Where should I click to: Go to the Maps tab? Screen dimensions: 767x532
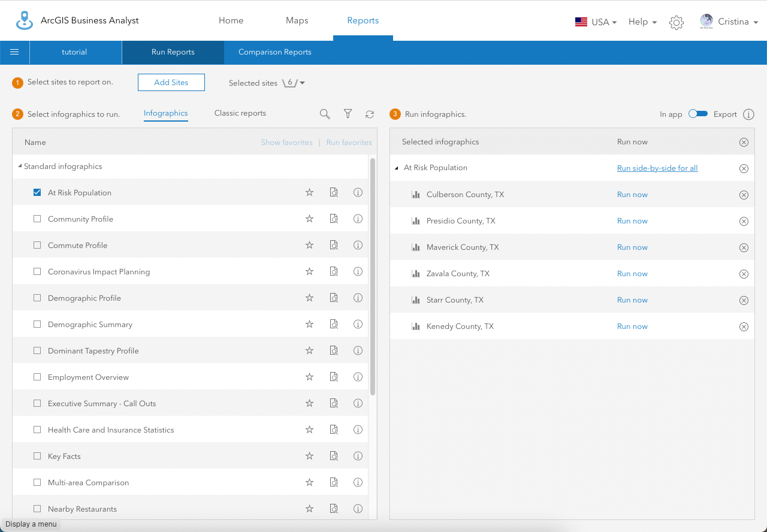point(297,20)
